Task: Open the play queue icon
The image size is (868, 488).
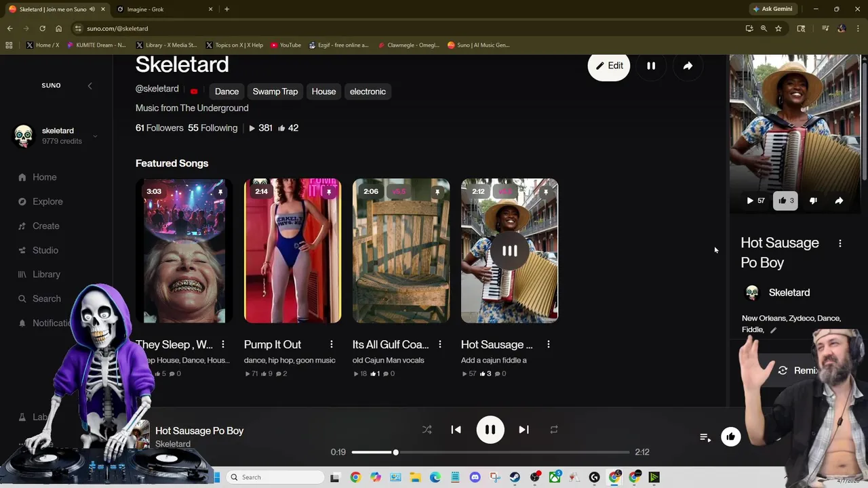Action: [x=705, y=438]
